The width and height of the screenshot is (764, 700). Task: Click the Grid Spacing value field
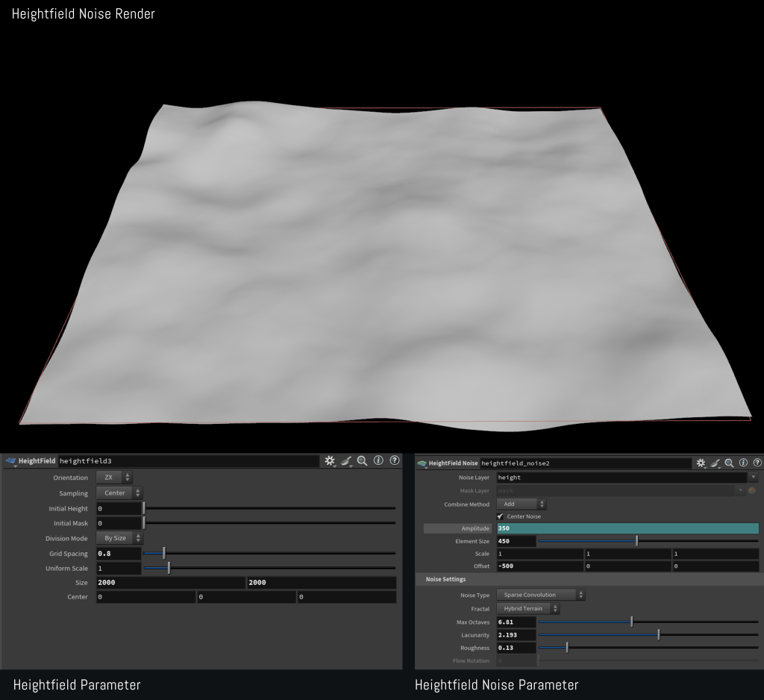(119, 554)
